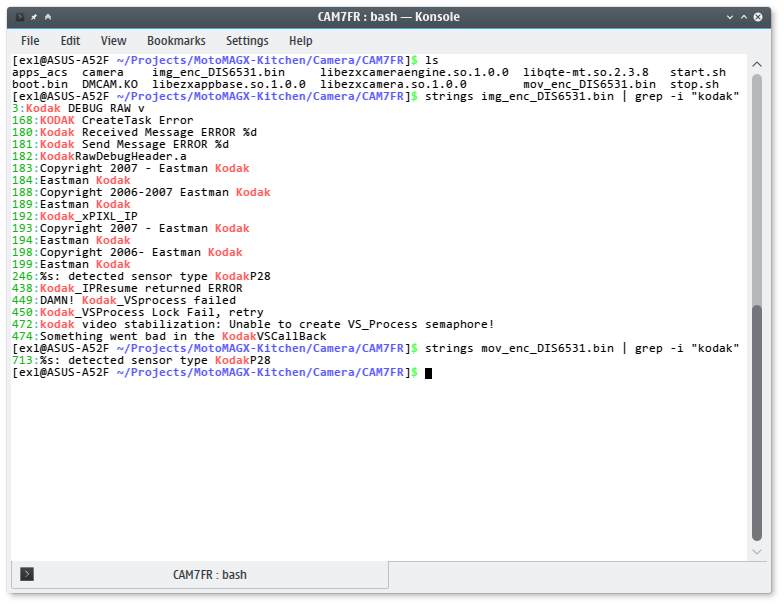The height and width of the screenshot is (606, 784).
Task: Maximize the Konsole window
Action: 744,17
